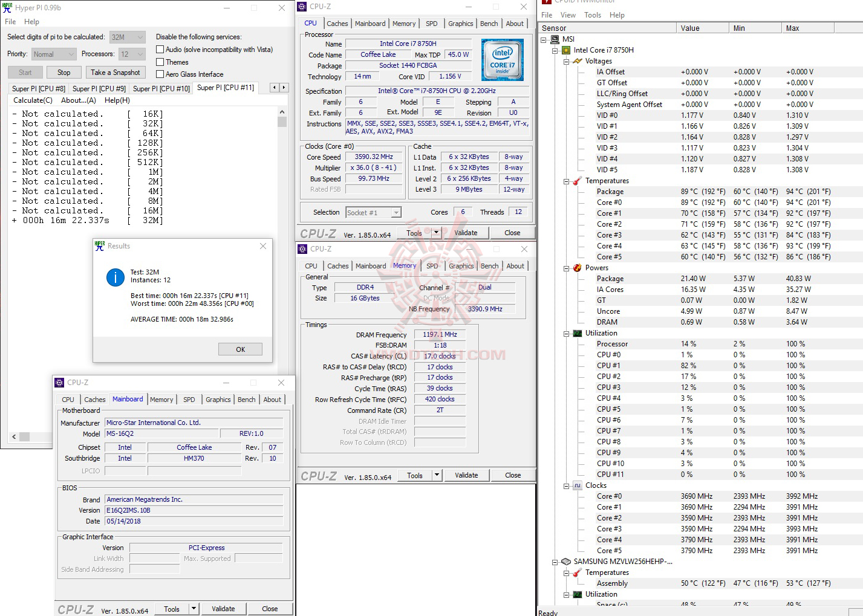The width and height of the screenshot is (863, 616).
Task: Click the Voltages lightning icon
Action: point(578,61)
